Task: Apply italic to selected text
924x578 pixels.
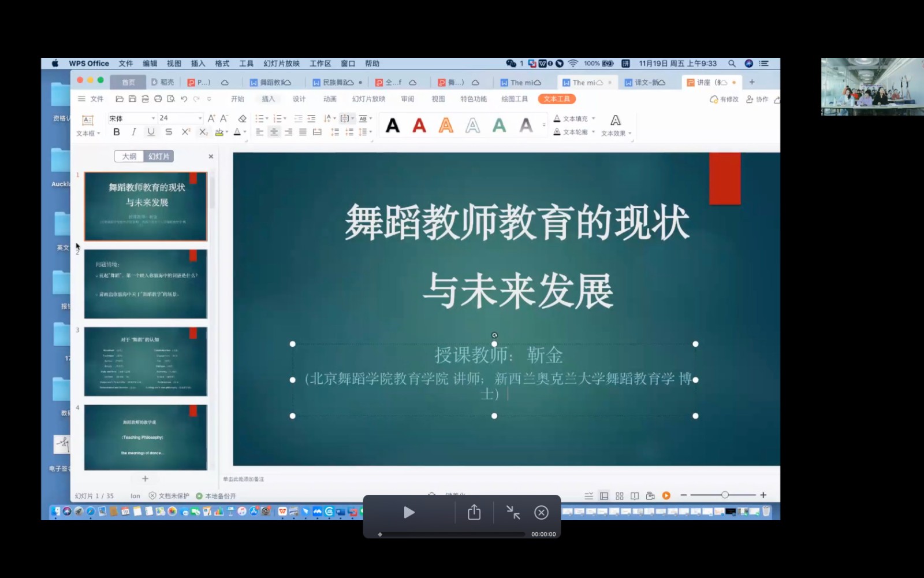Action: click(x=134, y=132)
